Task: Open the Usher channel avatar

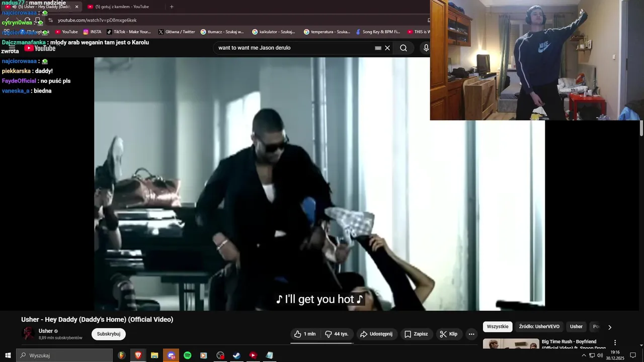Action: point(28,334)
